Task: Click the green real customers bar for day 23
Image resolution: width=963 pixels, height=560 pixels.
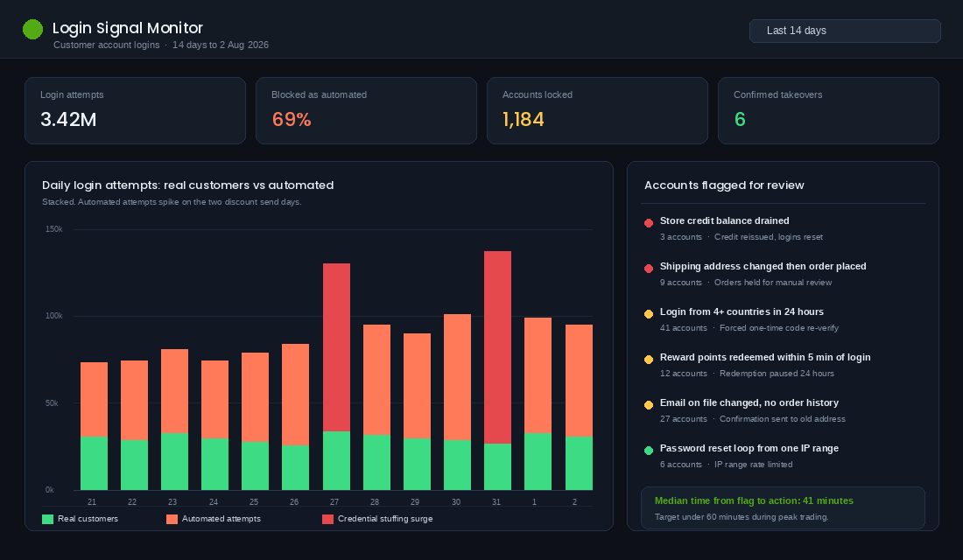Action: [174, 462]
